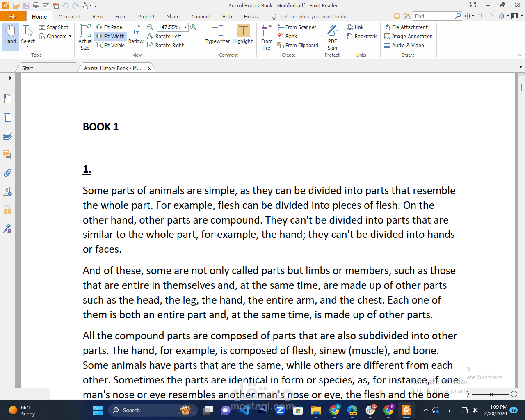Close the Animal History Book tab
Screen dimensions: 525x420
[150, 68]
